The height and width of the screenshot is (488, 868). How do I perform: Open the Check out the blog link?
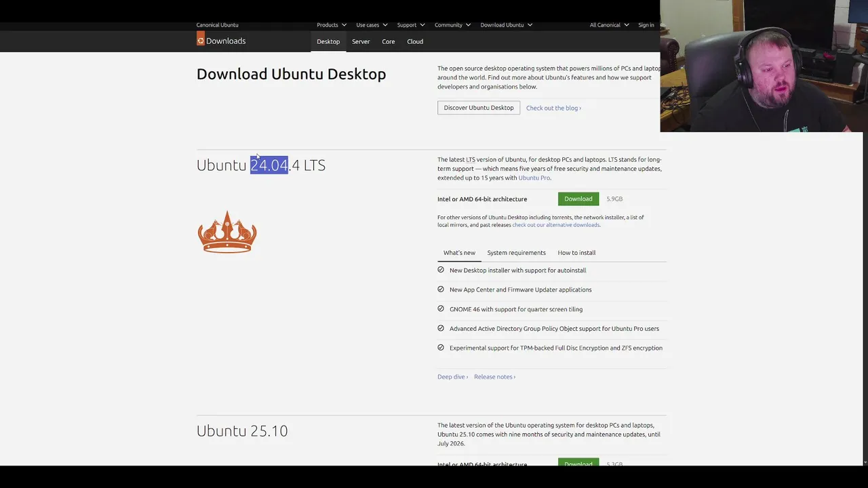point(553,108)
